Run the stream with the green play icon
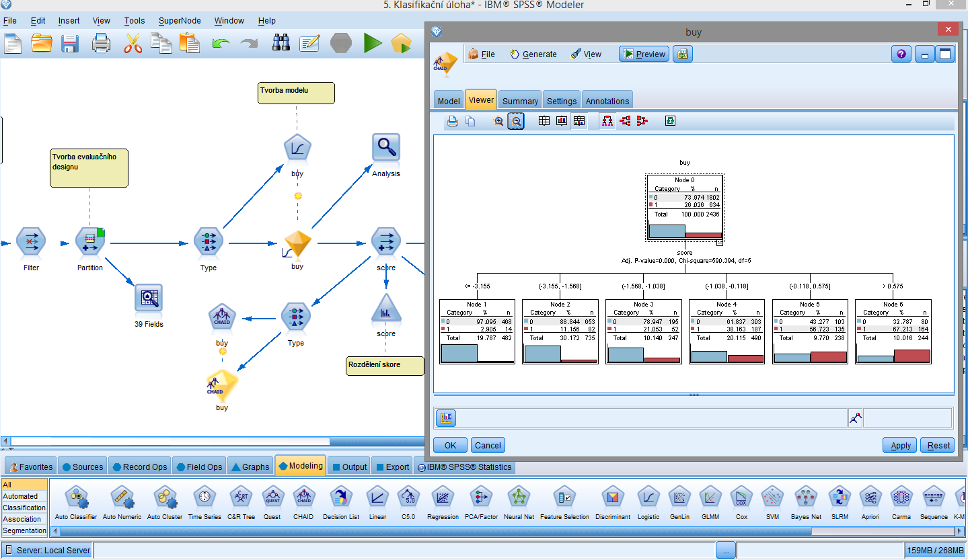The image size is (968, 560). 373,44
